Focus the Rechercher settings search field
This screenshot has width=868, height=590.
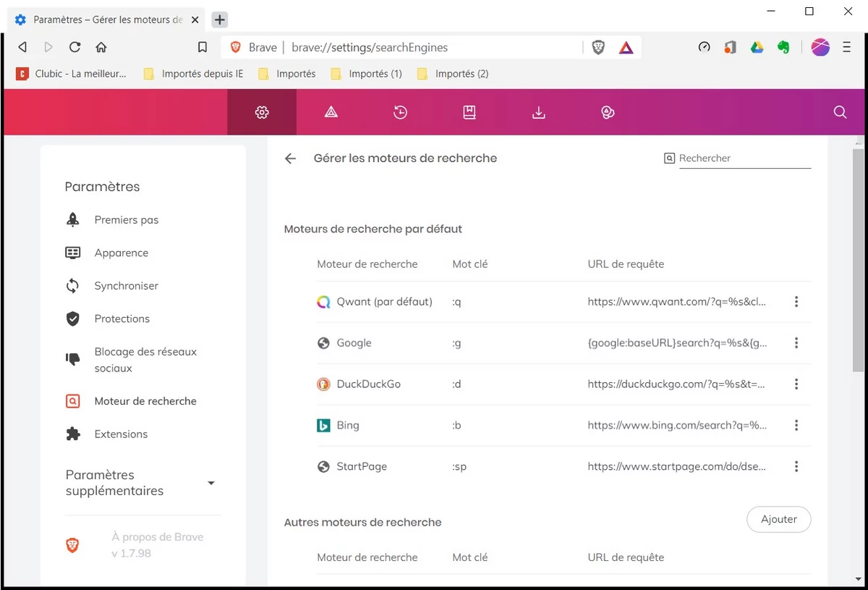(x=744, y=158)
